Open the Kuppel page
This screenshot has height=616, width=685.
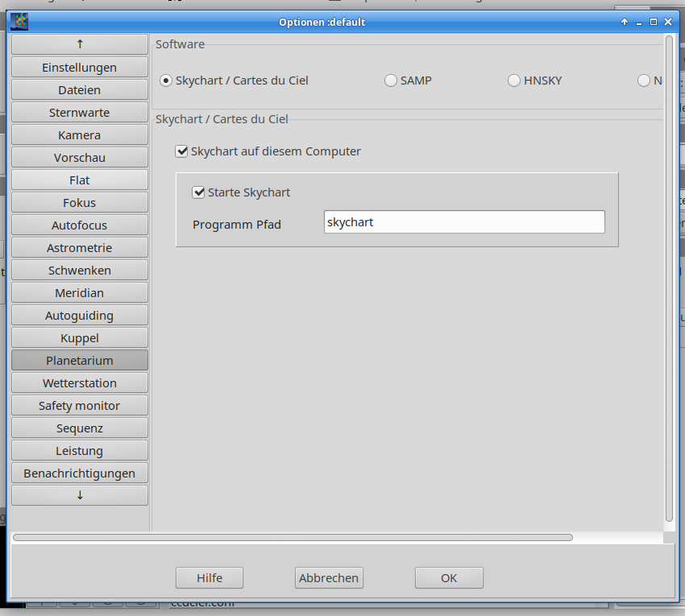click(80, 338)
